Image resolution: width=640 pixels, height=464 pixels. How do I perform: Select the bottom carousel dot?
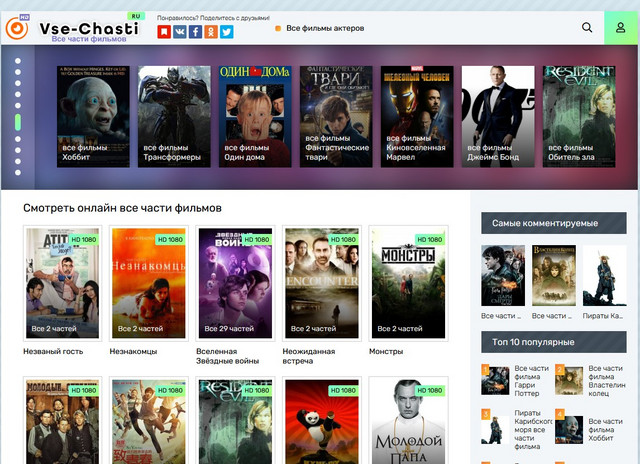coord(18,172)
